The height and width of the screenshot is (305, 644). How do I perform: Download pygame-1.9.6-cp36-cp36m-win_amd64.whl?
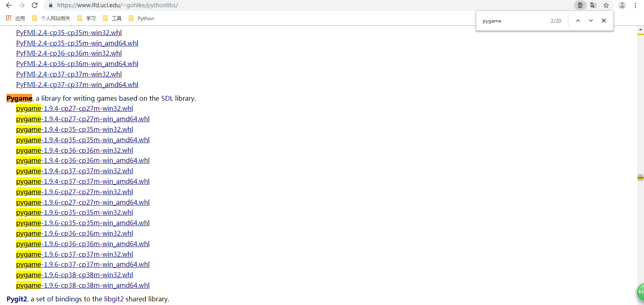[83, 244]
